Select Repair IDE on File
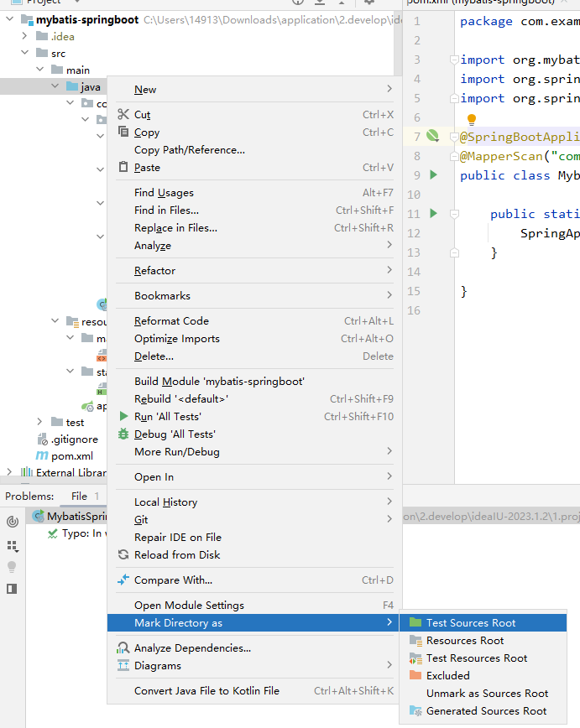580x728 pixels. tap(254, 537)
